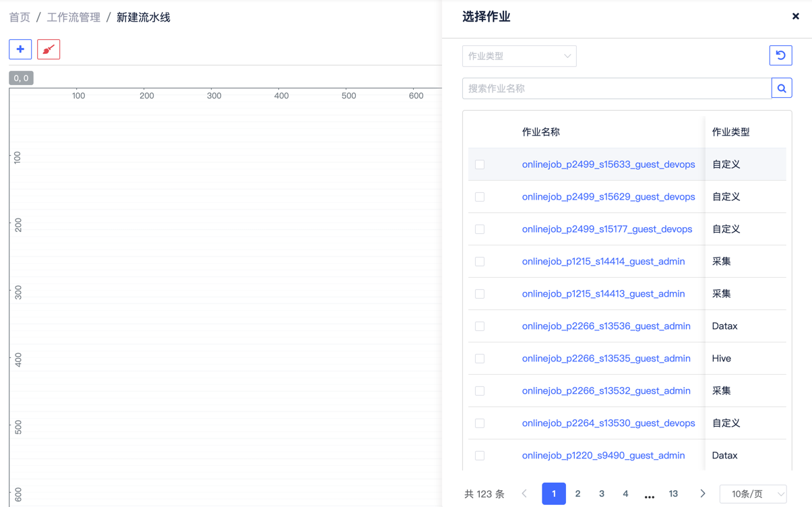812x507 pixels.
Task: Open the 工作流管理 breadcrumb link
Action: coord(73,18)
